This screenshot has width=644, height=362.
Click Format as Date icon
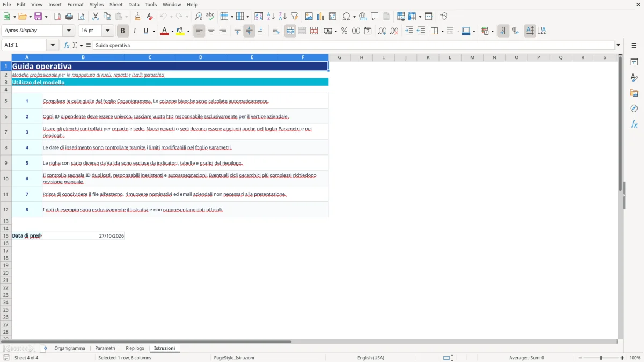(368, 31)
